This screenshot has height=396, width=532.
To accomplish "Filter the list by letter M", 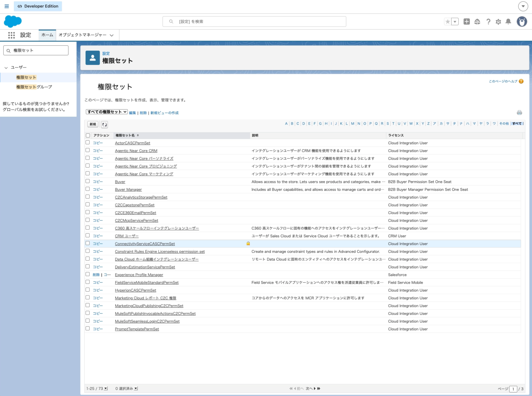I will [x=353, y=123].
